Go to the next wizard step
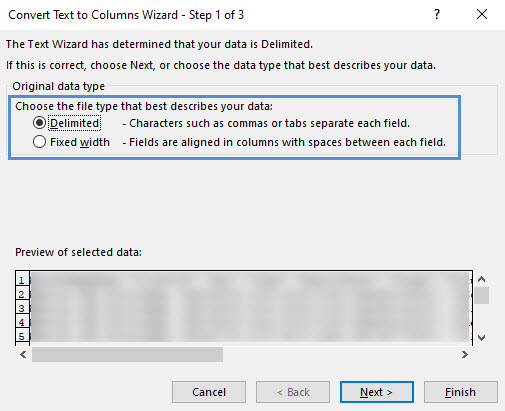Screen dimensions: 505x411 pos(377,392)
